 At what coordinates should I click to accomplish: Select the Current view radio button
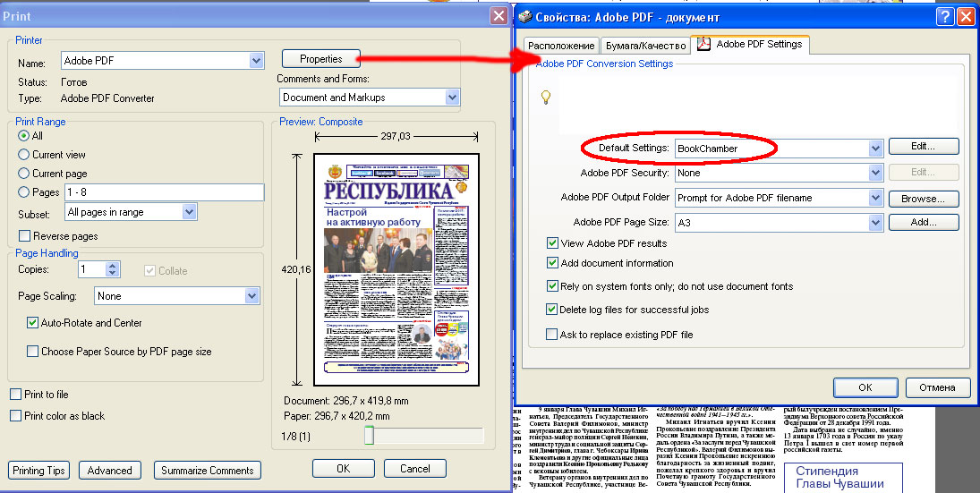point(24,154)
